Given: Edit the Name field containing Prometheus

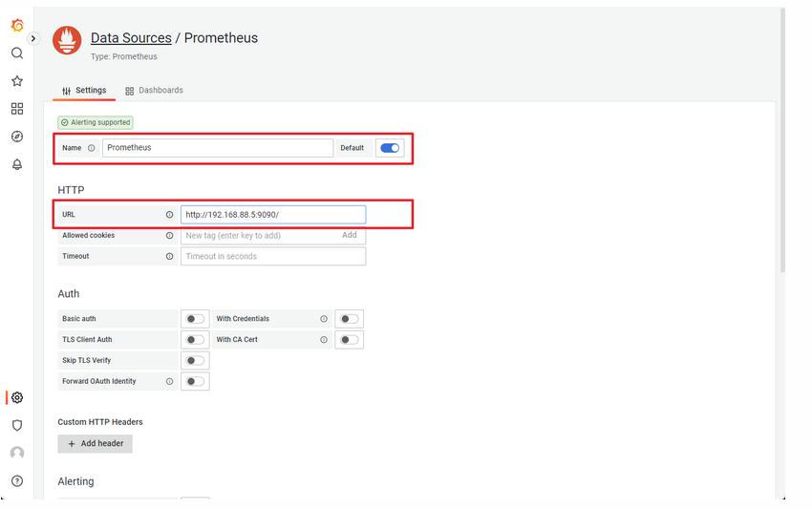Looking at the screenshot, I should 218,148.
